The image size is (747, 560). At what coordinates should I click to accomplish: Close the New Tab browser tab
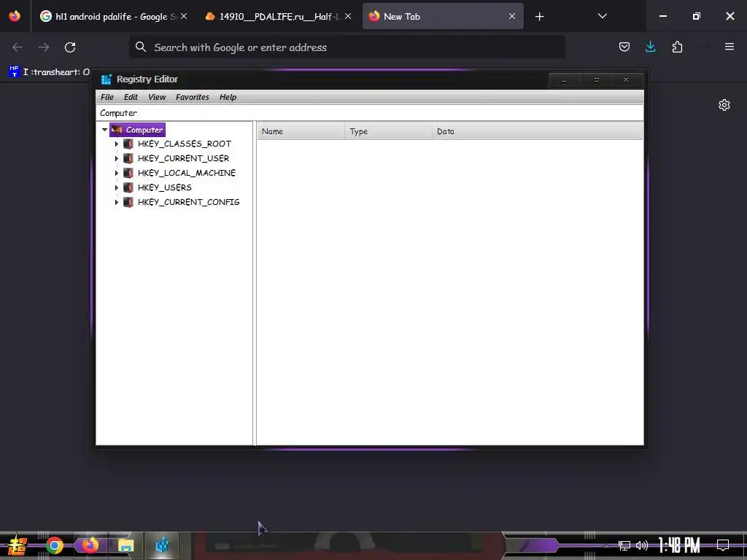tap(511, 17)
